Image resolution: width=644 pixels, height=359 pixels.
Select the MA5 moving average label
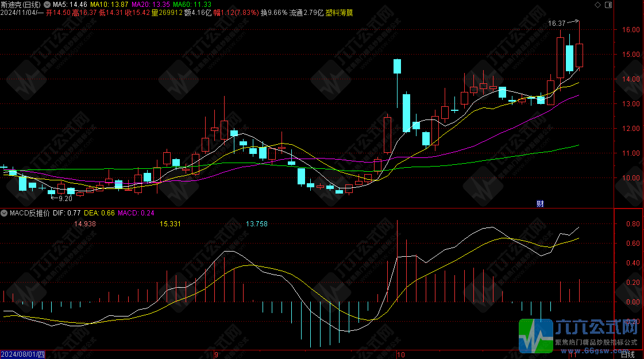[71, 5]
